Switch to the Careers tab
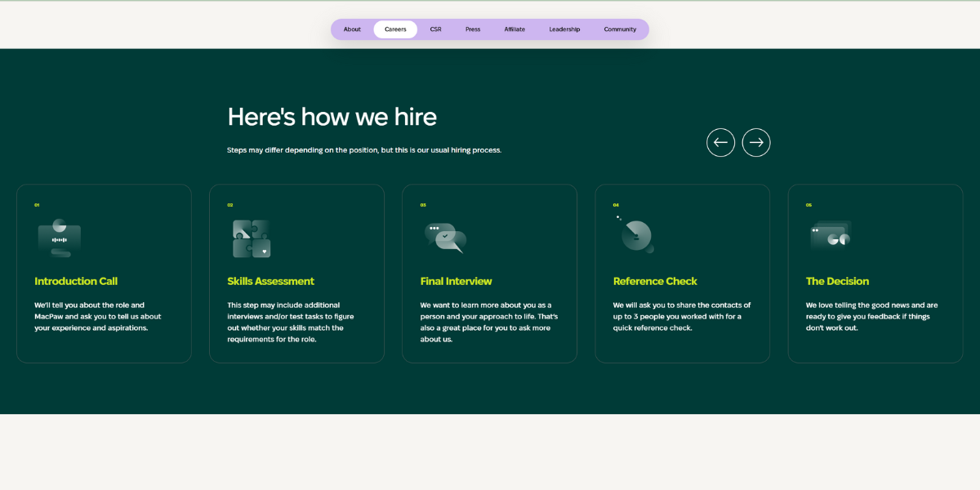Image resolution: width=980 pixels, height=490 pixels. [395, 29]
